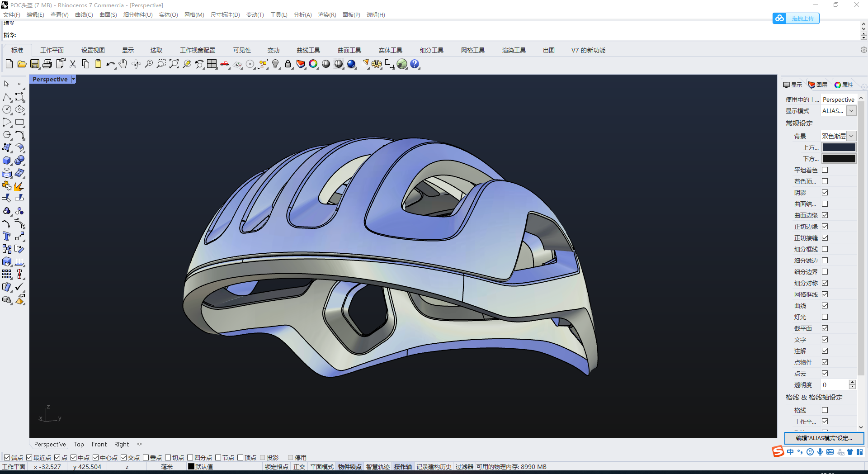The width and height of the screenshot is (868, 474).
Task: Click the red car icon in toolbar
Action: 225,64
